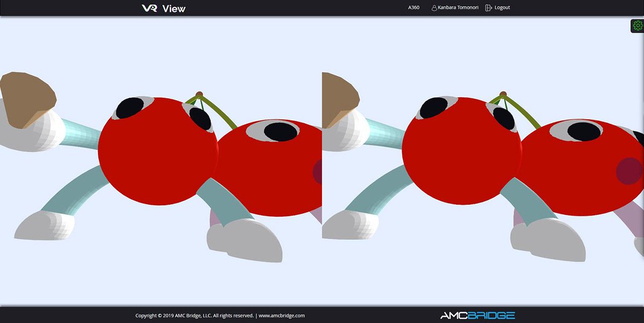This screenshot has width=644, height=323.
Task: Click the user profile icon
Action: click(x=434, y=8)
